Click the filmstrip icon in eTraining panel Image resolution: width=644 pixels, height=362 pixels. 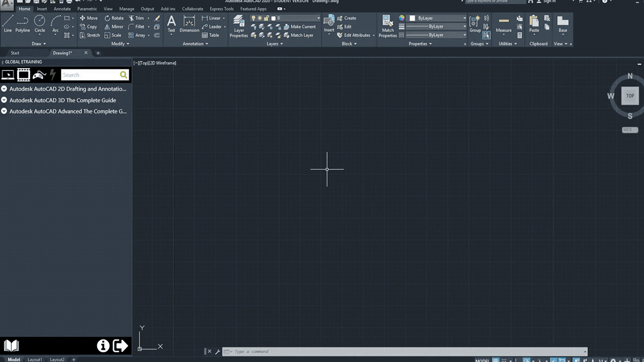pos(24,75)
